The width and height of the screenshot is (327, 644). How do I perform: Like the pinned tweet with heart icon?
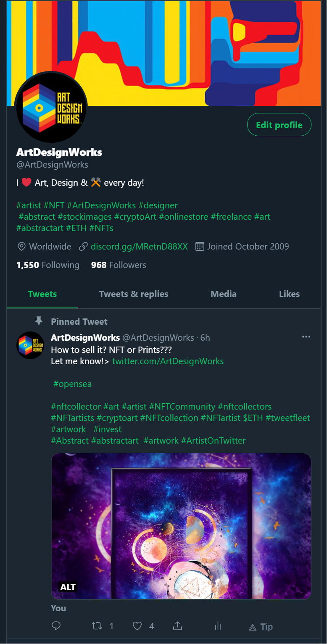pyautogui.click(x=137, y=626)
